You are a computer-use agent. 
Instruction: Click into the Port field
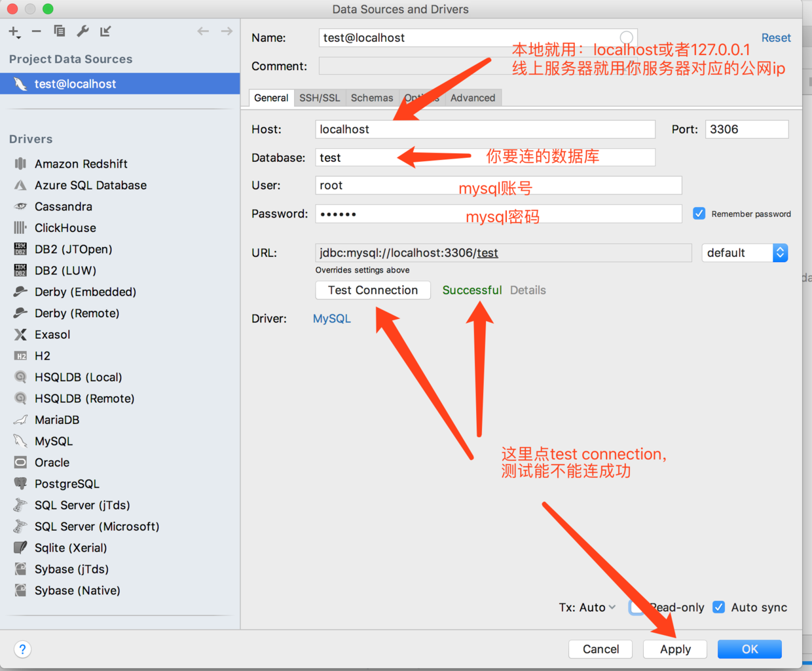[747, 129]
